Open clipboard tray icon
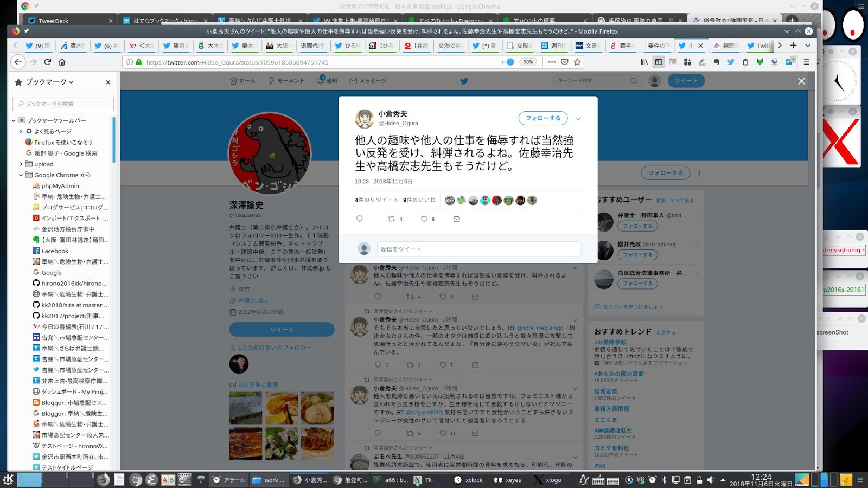Image resolution: width=868 pixels, height=488 pixels. pos(687,480)
